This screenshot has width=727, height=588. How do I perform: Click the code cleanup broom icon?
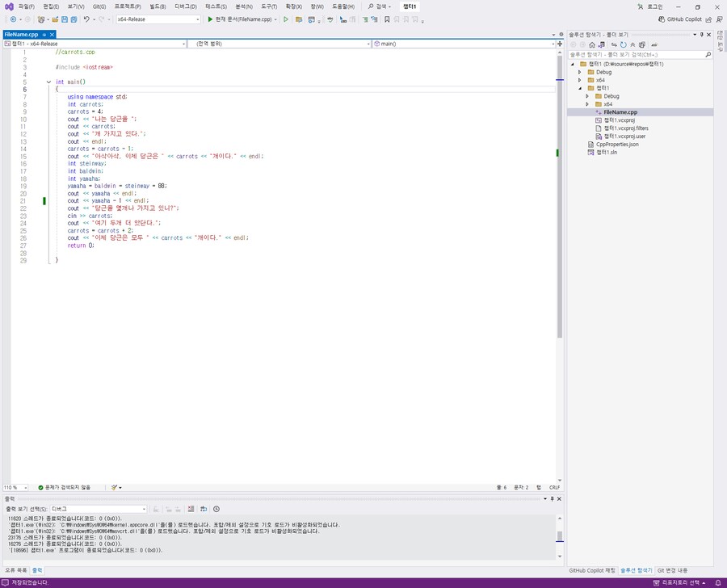coord(114,487)
